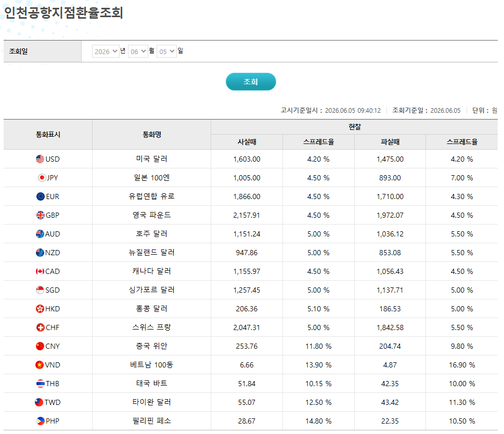This screenshot has width=504, height=434.
Task: Click HKD spread rate 5.10 %
Action: pos(318,309)
